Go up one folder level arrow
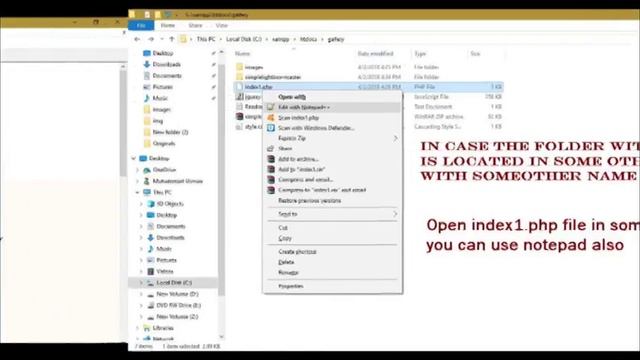This screenshot has height=360, width=640. pos(172,39)
